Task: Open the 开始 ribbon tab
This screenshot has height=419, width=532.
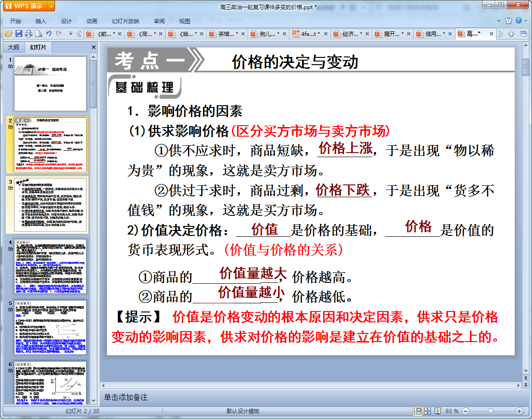Action: (x=15, y=21)
